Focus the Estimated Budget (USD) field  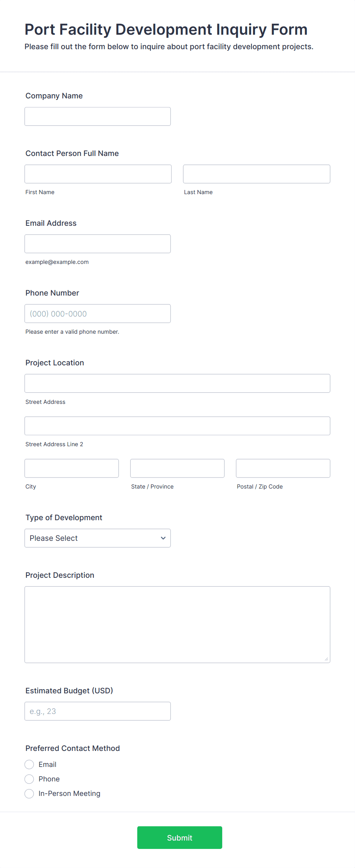click(97, 711)
